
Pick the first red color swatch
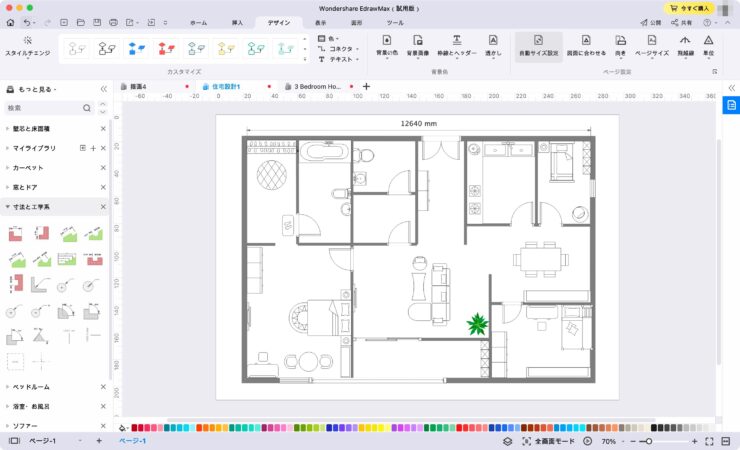pyautogui.click(x=134, y=428)
